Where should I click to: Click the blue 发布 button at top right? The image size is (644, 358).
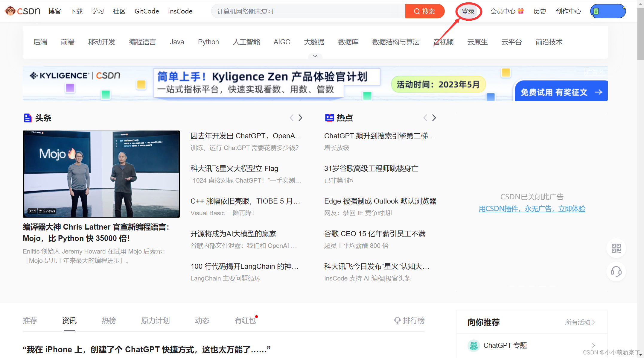click(608, 11)
